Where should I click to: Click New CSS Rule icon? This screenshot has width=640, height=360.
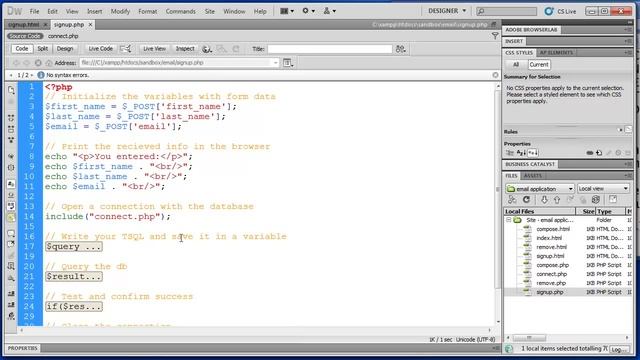[599, 153]
